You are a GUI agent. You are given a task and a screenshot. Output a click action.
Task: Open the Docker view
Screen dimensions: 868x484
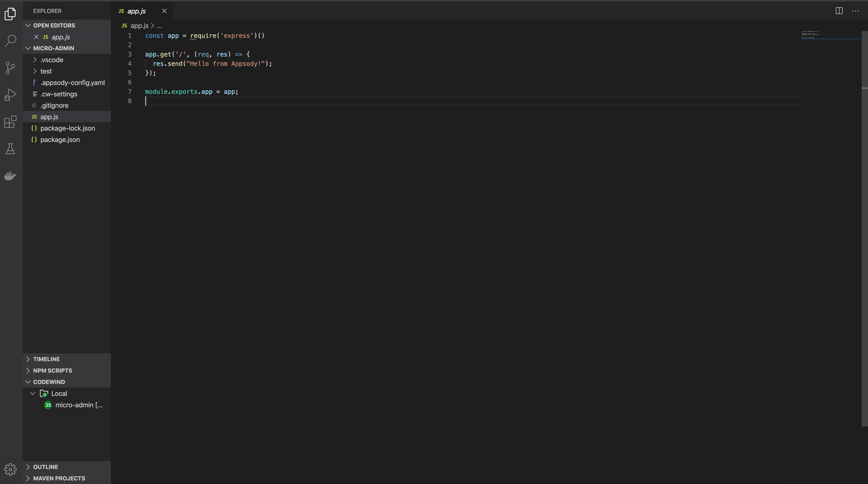click(x=10, y=175)
